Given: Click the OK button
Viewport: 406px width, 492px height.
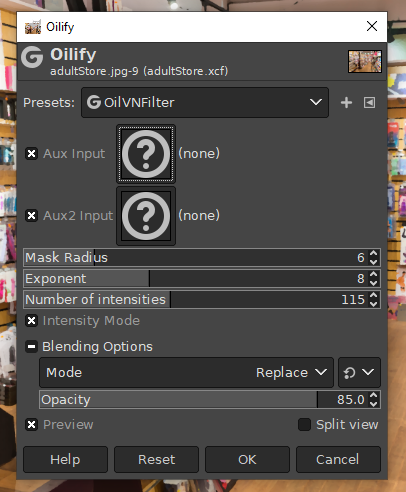Looking at the screenshot, I should tap(247, 460).
